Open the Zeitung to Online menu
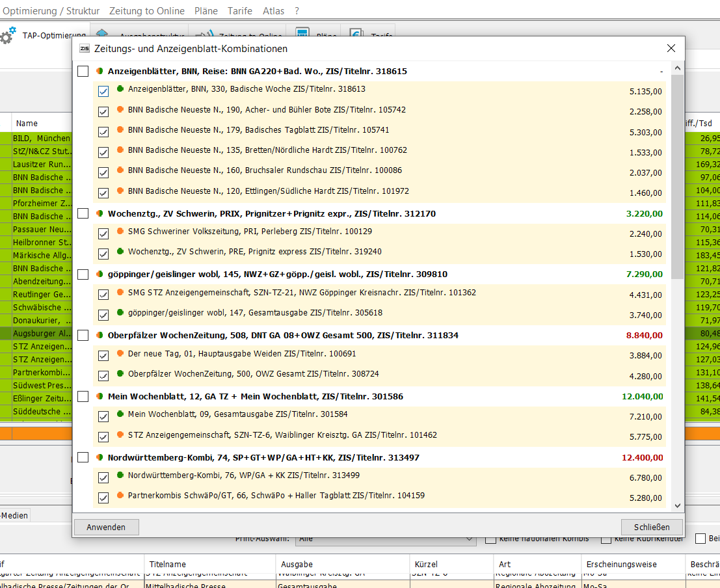Viewport: 720px width, 588px height. pos(146,11)
